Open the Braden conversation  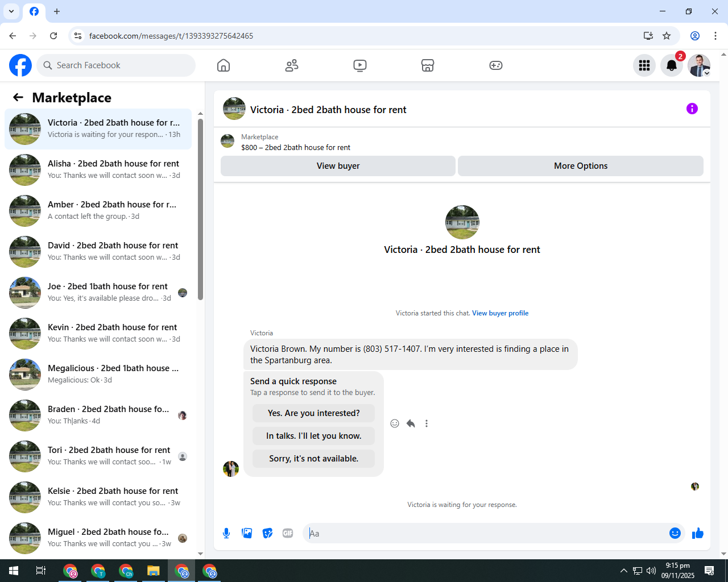98,415
